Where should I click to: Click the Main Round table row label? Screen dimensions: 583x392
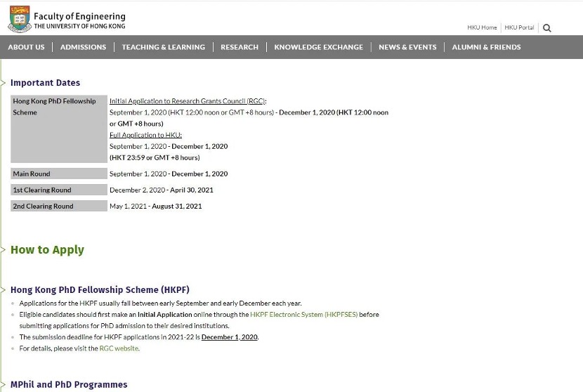point(59,174)
